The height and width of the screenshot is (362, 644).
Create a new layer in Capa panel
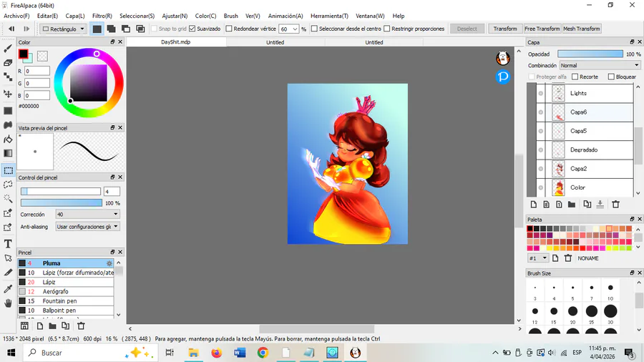(x=534, y=205)
